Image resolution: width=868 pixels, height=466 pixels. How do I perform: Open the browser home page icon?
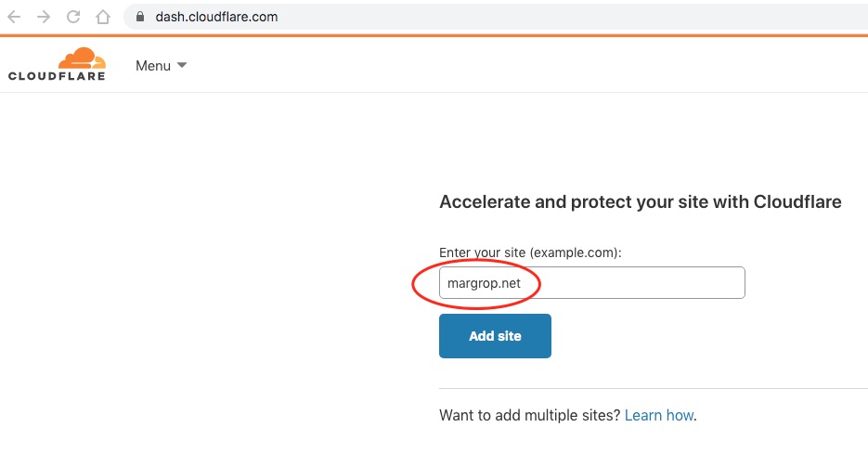[103, 17]
